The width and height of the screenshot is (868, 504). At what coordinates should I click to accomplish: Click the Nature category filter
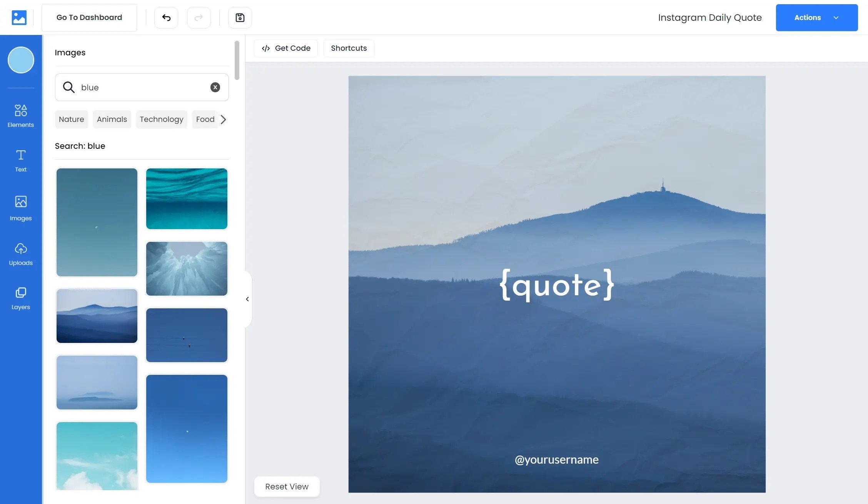72,119
